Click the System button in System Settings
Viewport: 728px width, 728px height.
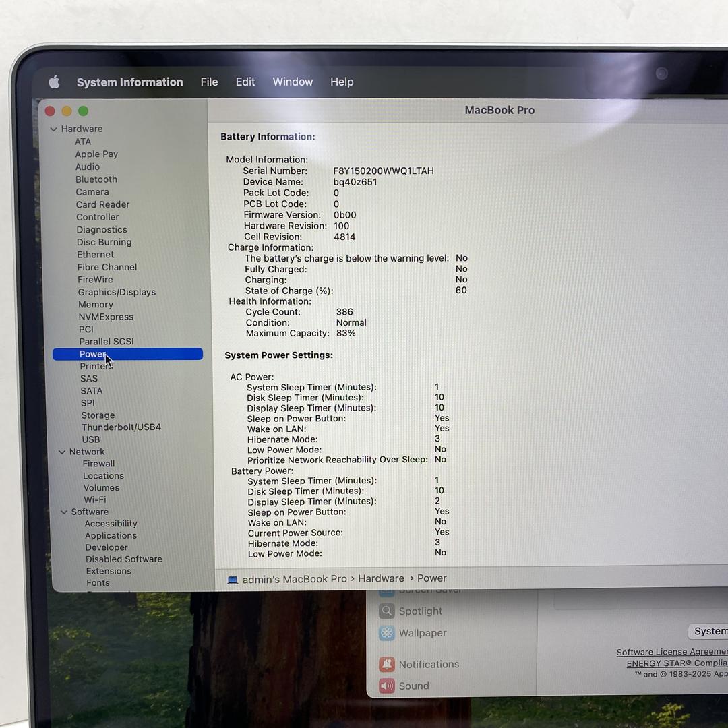click(x=708, y=631)
